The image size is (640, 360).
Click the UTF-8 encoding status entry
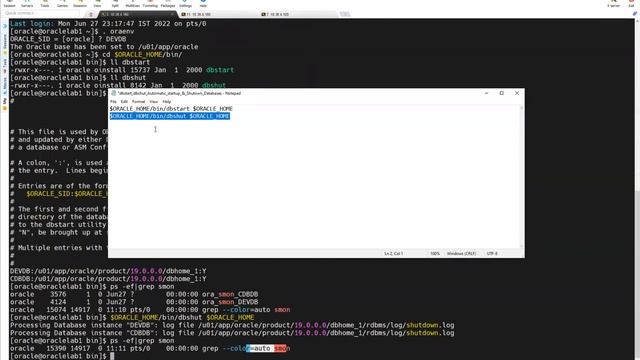pos(492,253)
